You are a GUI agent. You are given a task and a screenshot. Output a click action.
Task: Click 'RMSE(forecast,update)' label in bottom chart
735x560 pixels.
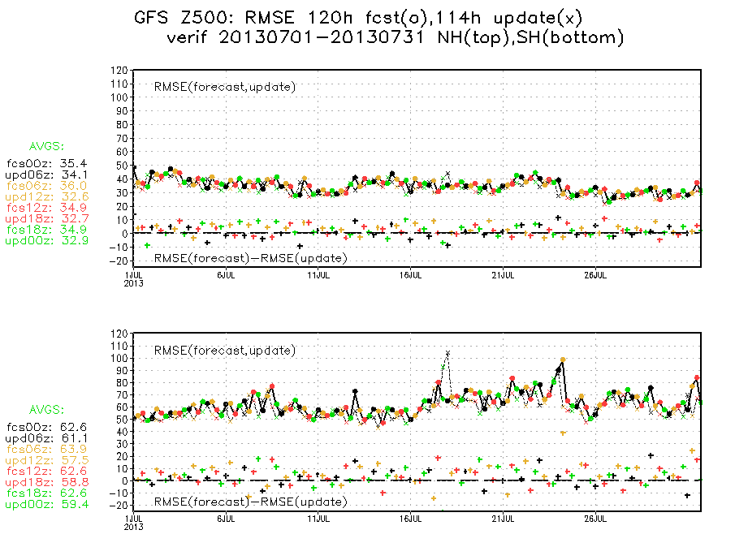pyautogui.click(x=225, y=351)
